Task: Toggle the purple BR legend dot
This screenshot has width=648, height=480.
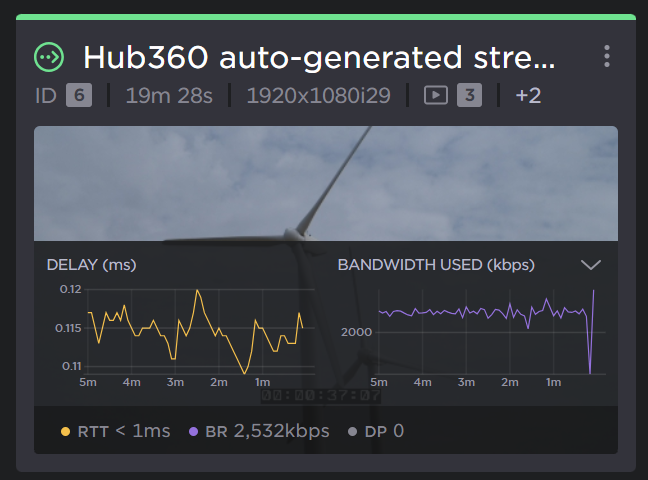Action: [194, 432]
